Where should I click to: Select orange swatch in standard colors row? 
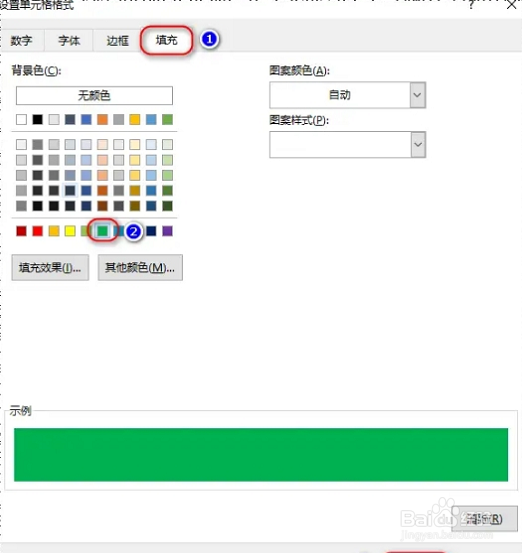[54, 231]
